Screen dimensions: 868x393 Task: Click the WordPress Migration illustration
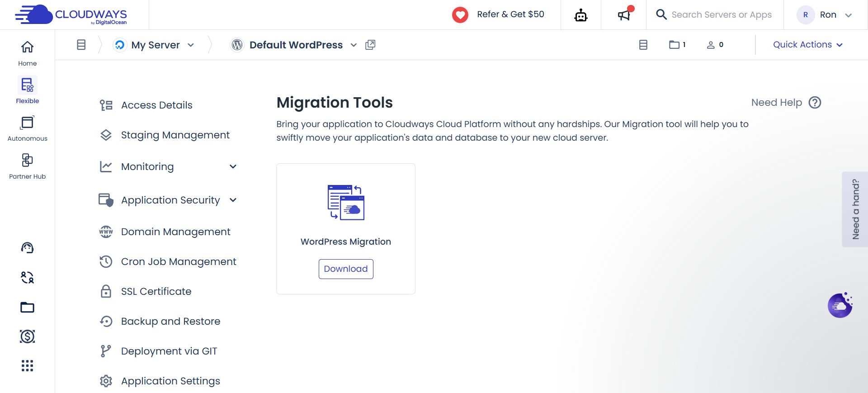point(346,202)
